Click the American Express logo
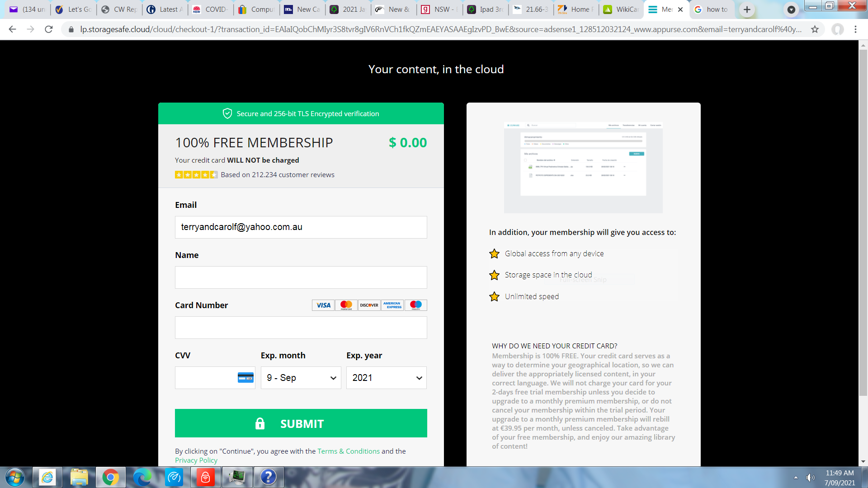The width and height of the screenshot is (868, 488). (x=392, y=305)
